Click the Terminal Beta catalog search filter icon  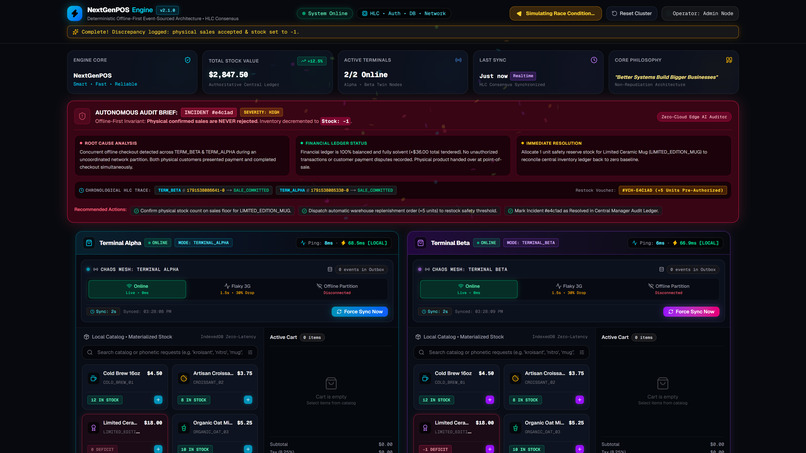pyautogui.click(x=582, y=352)
